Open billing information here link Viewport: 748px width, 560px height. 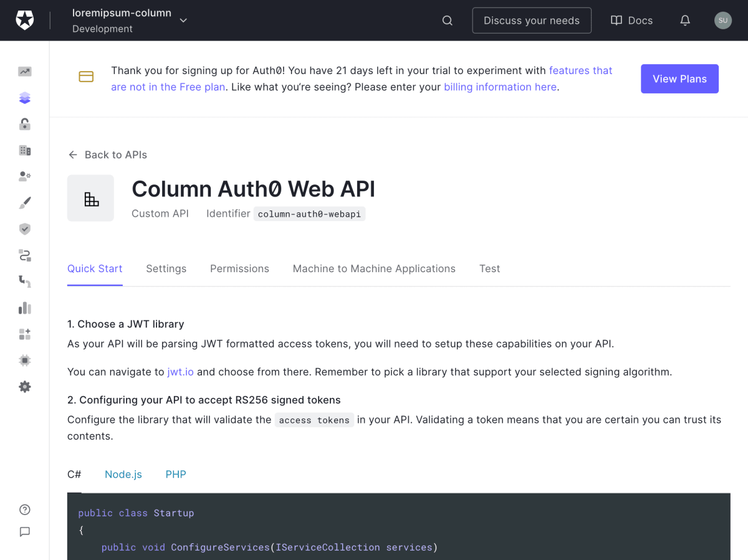click(500, 87)
